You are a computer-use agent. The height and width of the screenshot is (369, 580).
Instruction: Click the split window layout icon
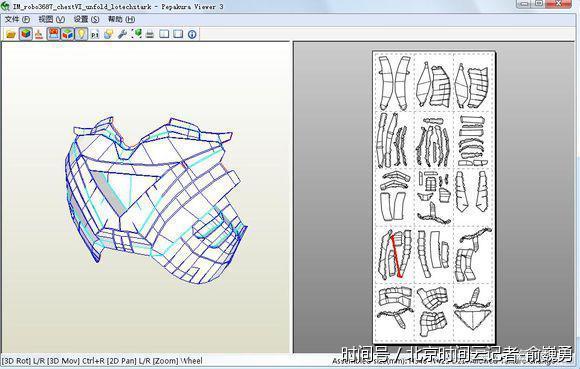coord(164,34)
